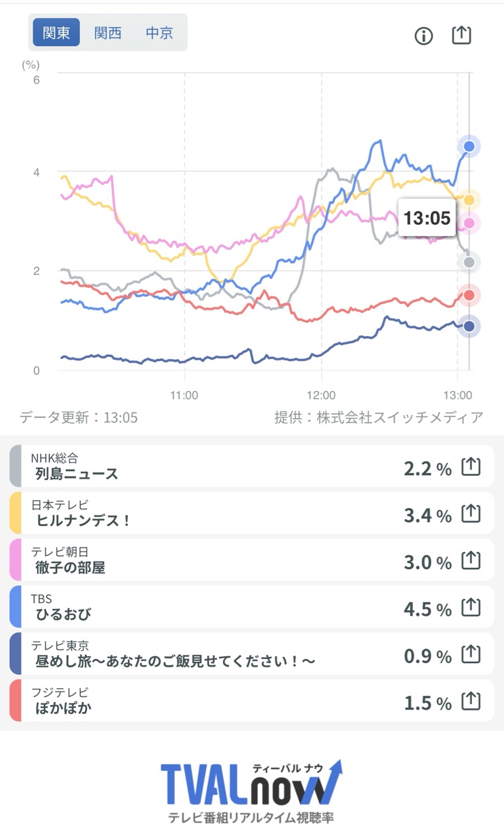Click the TVAL now logo
This screenshot has width=504, height=835.
pos(252,792)
